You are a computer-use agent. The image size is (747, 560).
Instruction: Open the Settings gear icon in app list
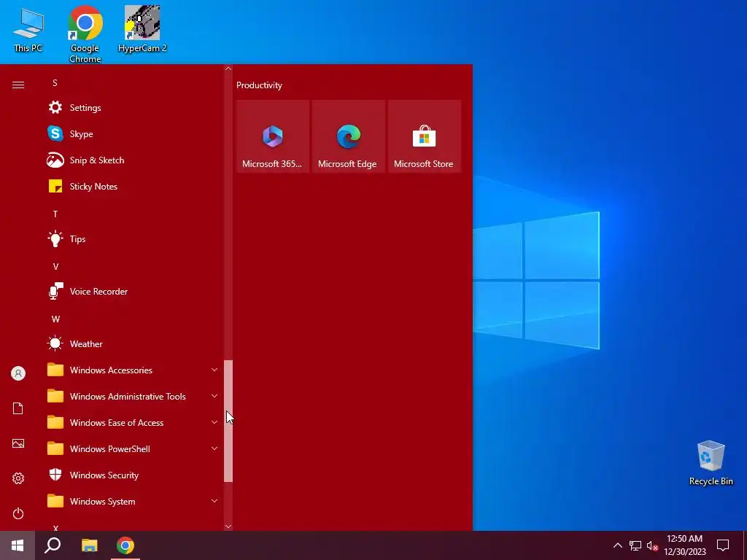(x=55, y=108)
